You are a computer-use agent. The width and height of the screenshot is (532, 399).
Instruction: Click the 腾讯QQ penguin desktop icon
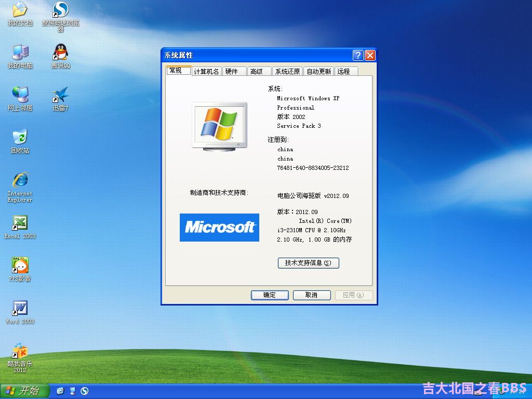pyautogui.click(x=61, y=56)
